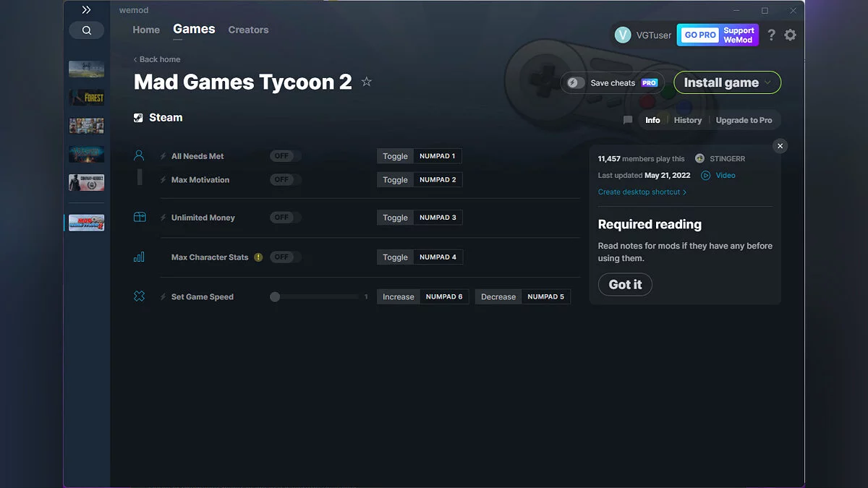Screen dimensions: 868x488
Task: Select the Mad Games Tycoon 2 sidebar thumbnail
Action: coord(86,222)
